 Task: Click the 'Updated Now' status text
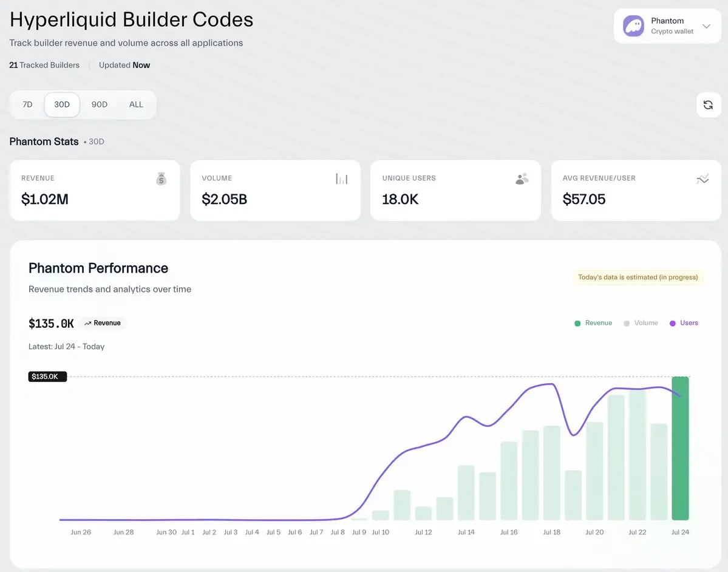click(x=124, y=65)
